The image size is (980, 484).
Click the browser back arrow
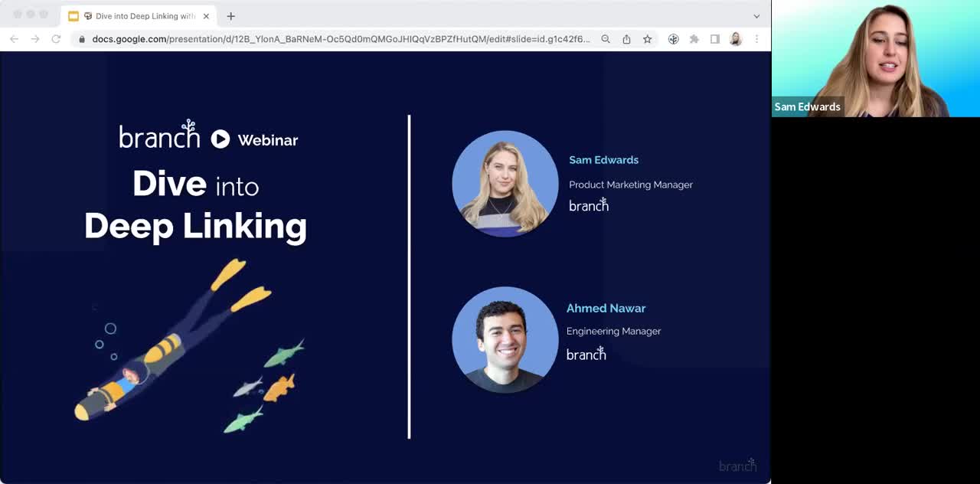pos(14,39)
